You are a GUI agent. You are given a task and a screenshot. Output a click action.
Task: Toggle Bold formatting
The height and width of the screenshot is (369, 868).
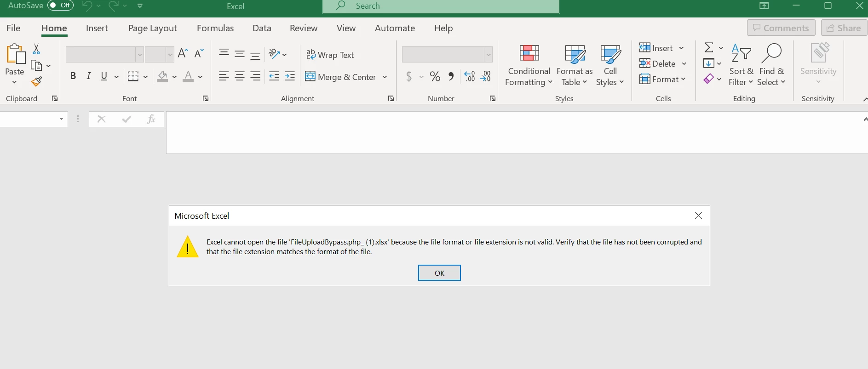pos(73,76)
